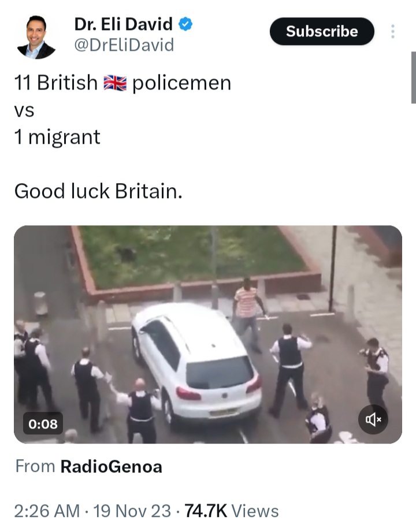Click the "From" label under the video

[35, 467]
